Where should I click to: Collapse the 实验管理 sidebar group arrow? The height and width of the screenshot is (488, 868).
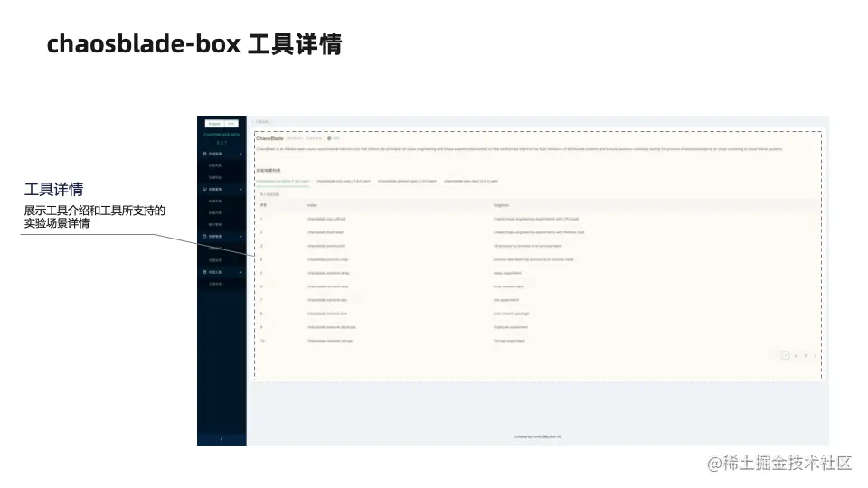click(241, 154)
